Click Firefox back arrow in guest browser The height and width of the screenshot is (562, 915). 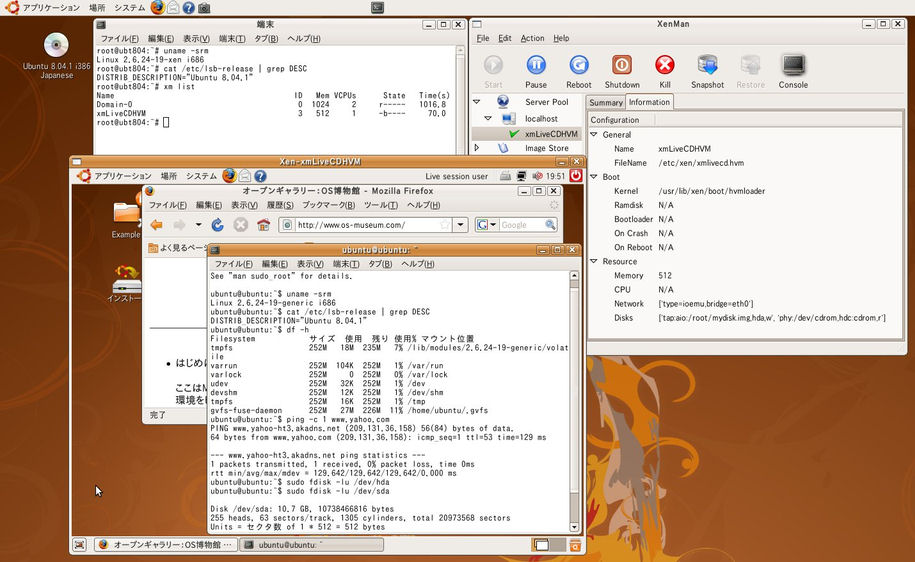(156, 225)
